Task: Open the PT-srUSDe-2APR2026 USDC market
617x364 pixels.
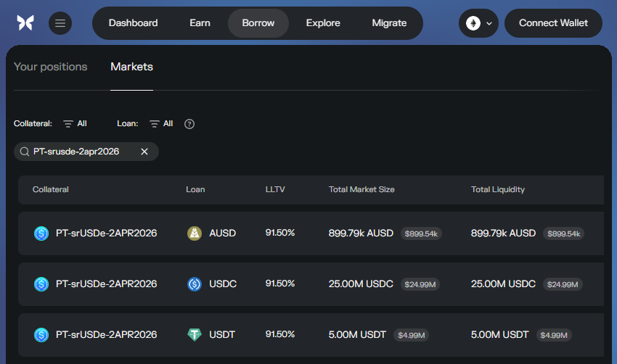Action: tap(311, 284)
